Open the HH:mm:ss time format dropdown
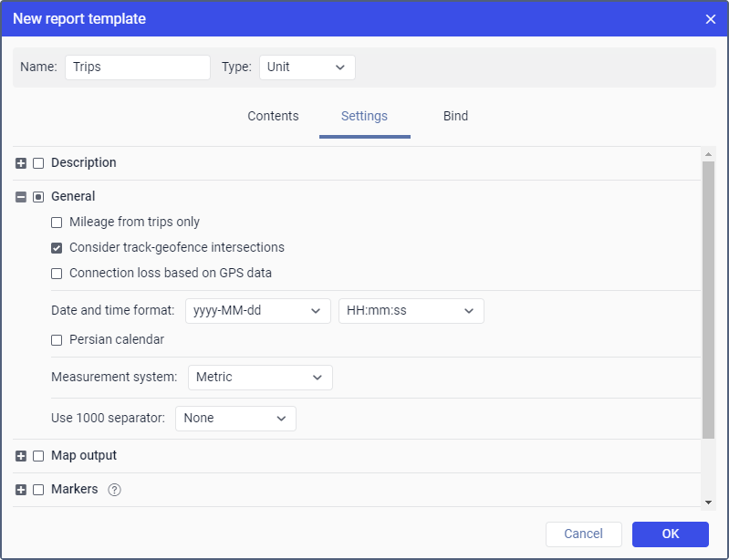 411,311
